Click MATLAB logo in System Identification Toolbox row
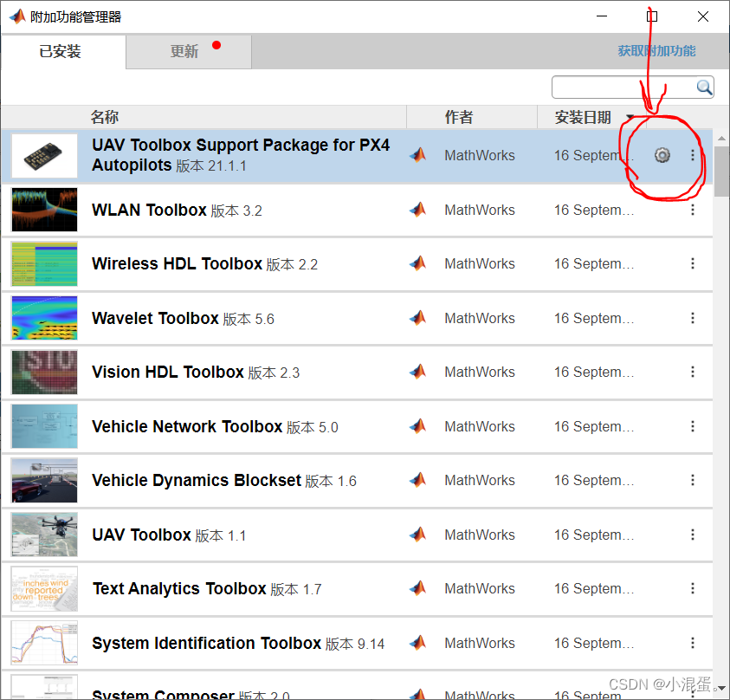Screen dimensions: 730x700 coord(418,643)
